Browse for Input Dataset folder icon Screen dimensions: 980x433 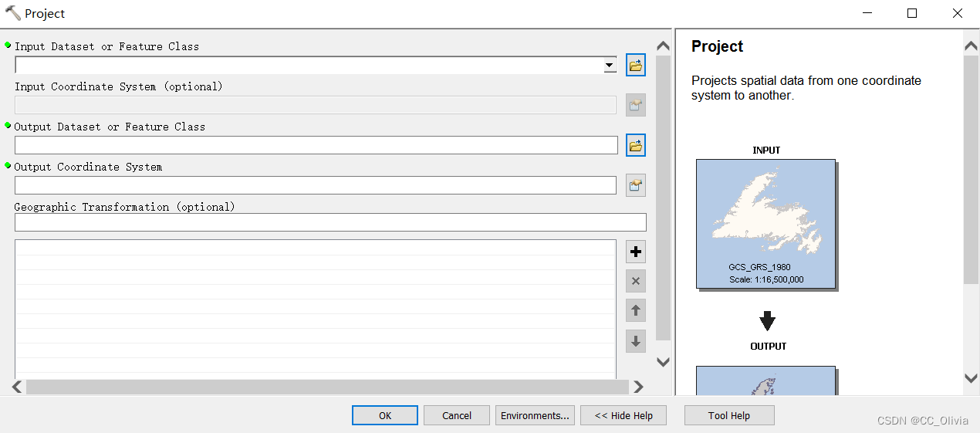point(636,66)
